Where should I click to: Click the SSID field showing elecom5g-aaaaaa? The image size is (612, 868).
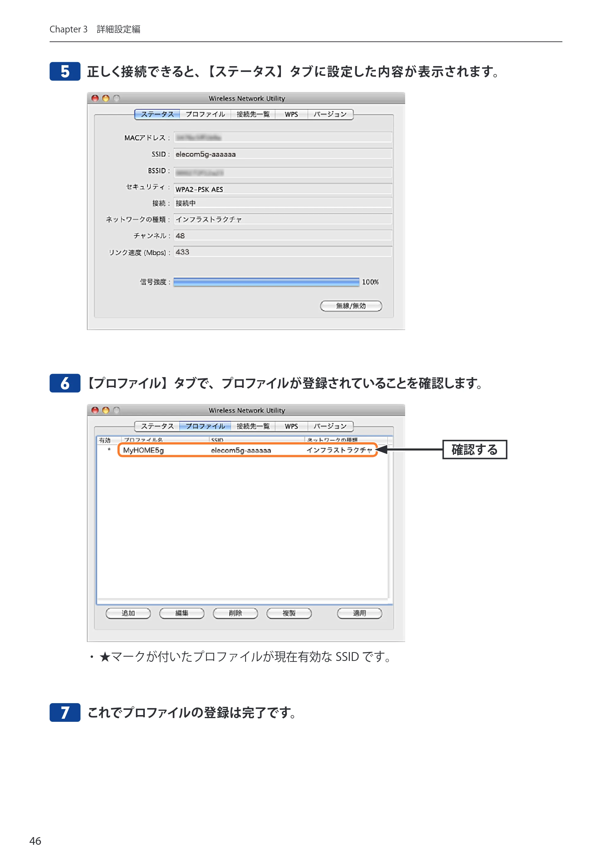point(282,154)
